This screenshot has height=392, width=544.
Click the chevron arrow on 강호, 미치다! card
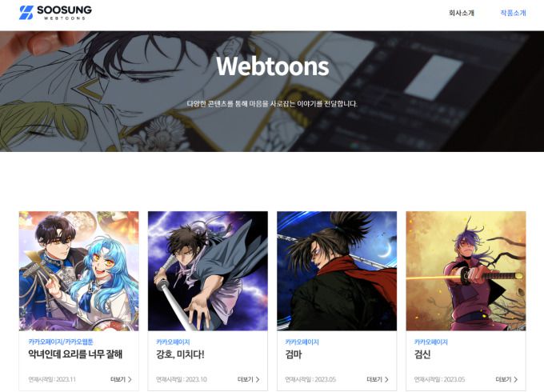tap(258, 379)
